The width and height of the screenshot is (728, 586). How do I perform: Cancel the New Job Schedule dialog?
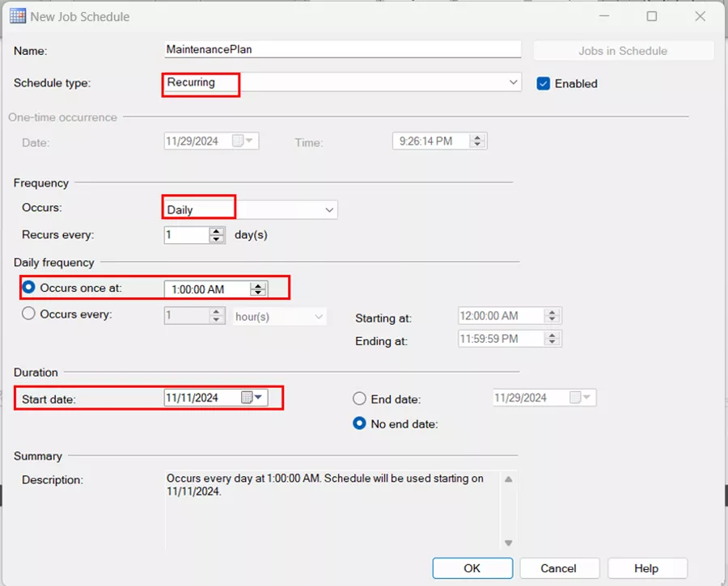(558, 568)
